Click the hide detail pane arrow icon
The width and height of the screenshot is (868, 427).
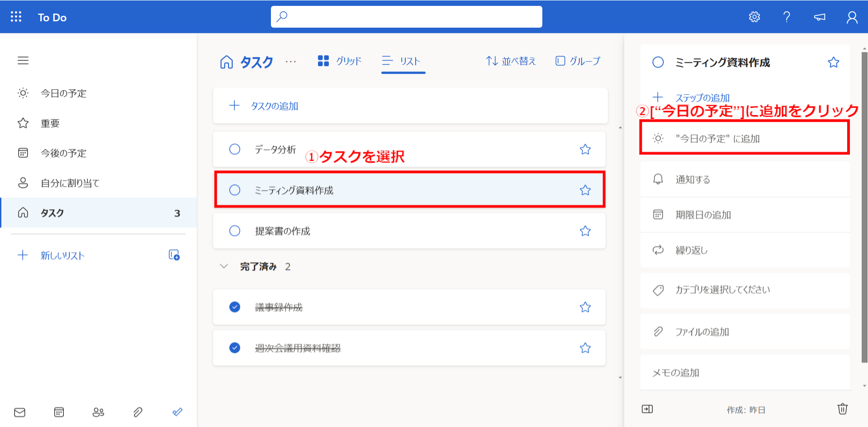(x=647, y=409)
